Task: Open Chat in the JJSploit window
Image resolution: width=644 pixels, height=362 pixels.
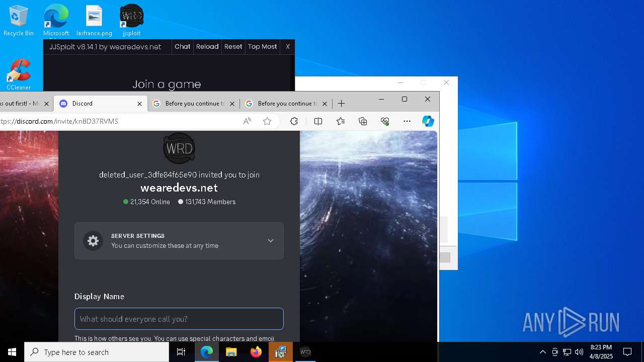Action: [x=182, y=47]
